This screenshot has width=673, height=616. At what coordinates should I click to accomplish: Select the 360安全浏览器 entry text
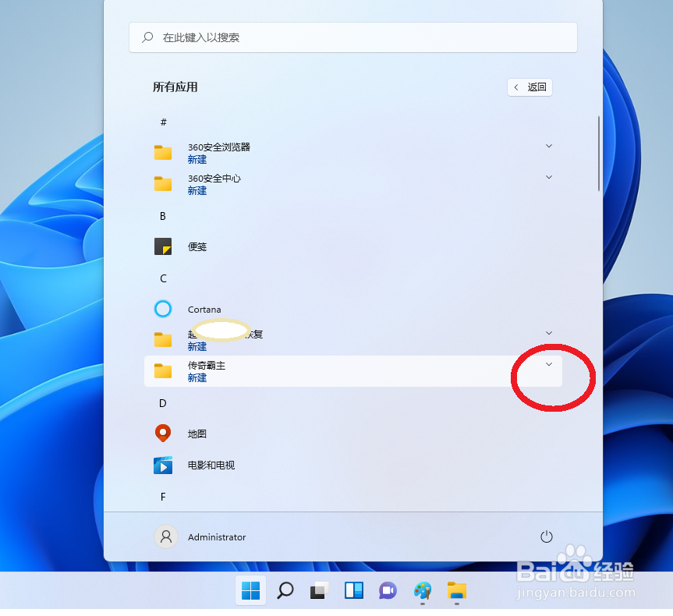pyautogui.click(x=219, y=147)
